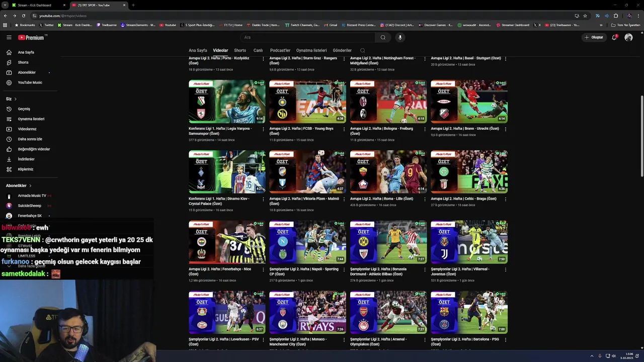
Task: Open the Celtic - Braga video title
Action: pos(463,199)
